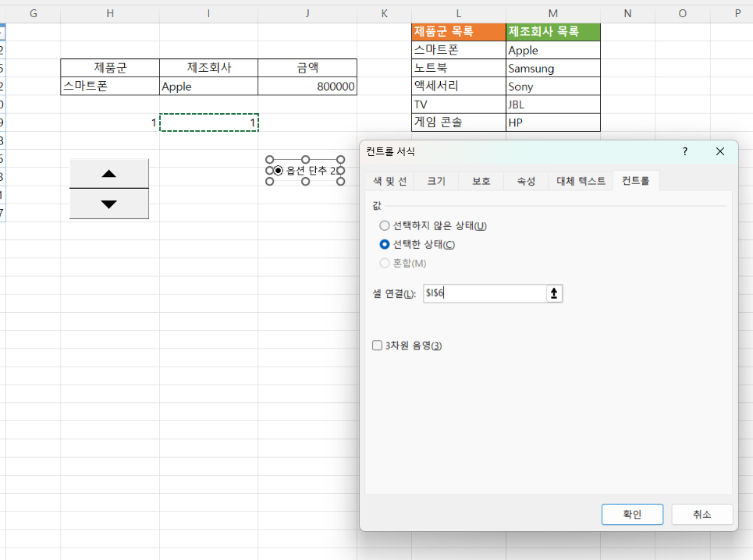The height and width of the screenshot is (560, 753).
Task: Click into the 셀 연결 input field
Action: [485, 293]
